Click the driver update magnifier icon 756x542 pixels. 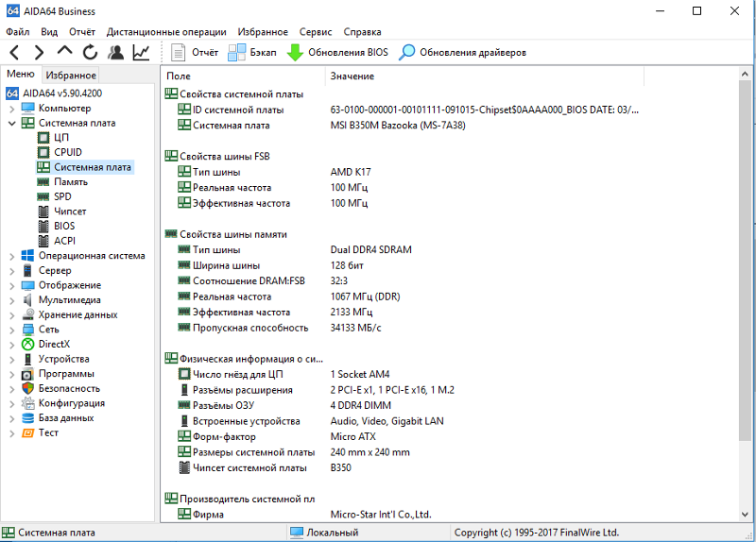[406, 52]
